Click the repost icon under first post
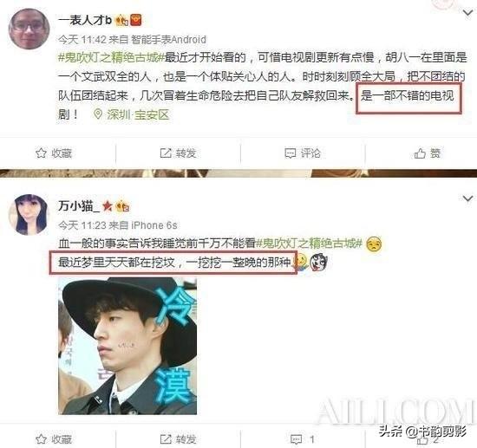 [x=166, y=153]
